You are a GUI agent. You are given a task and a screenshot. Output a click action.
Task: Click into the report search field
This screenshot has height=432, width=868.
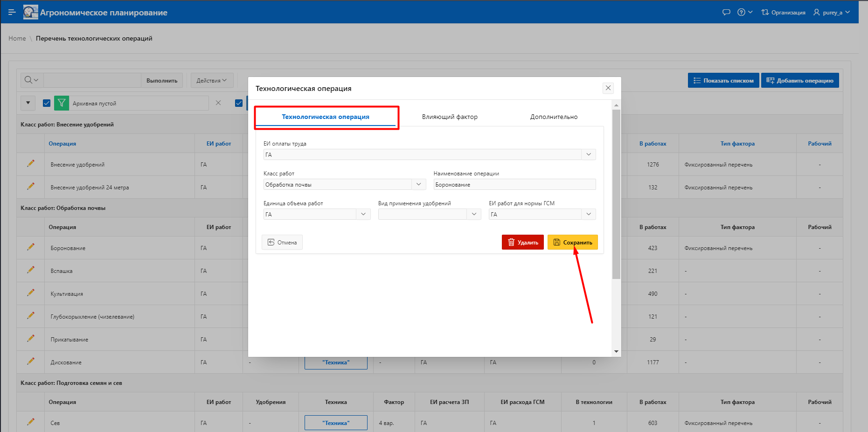92,80
